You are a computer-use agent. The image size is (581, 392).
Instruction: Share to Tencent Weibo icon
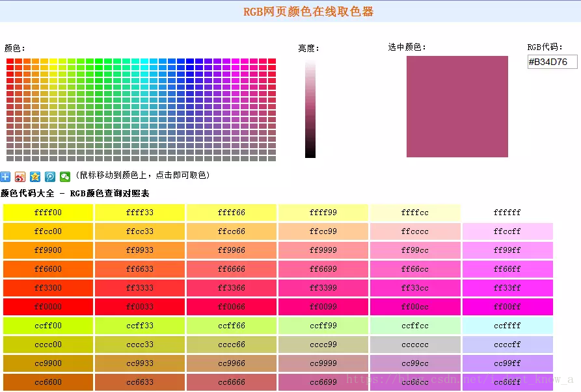tap(50, 177)
